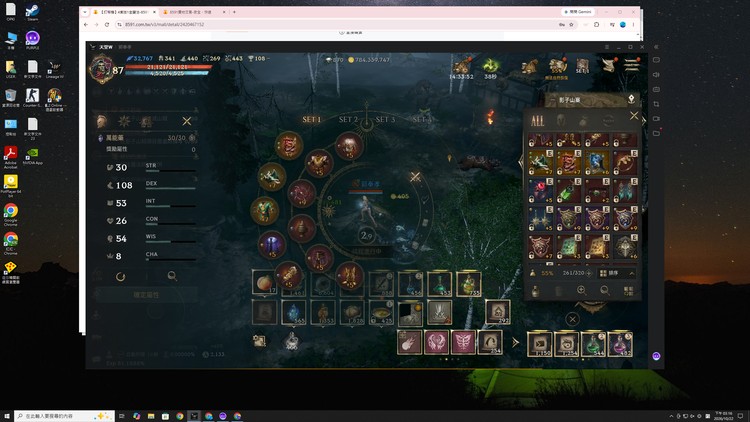The height and width of the screenshot is (422, 750).
Task: Select the blue armor +6 inventory item
Action: tap(597, 163)
